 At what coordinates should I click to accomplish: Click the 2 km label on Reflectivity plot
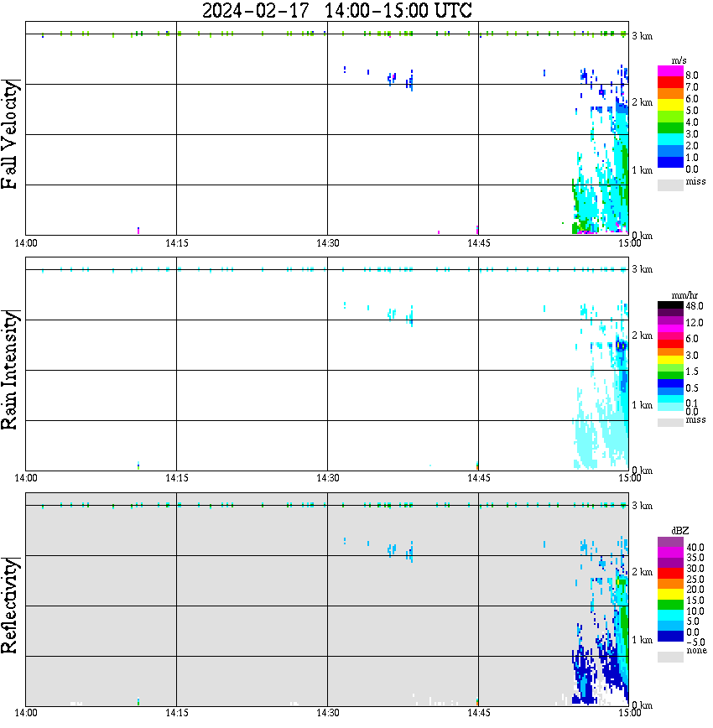pyautogui.click(x=642, y=572)
